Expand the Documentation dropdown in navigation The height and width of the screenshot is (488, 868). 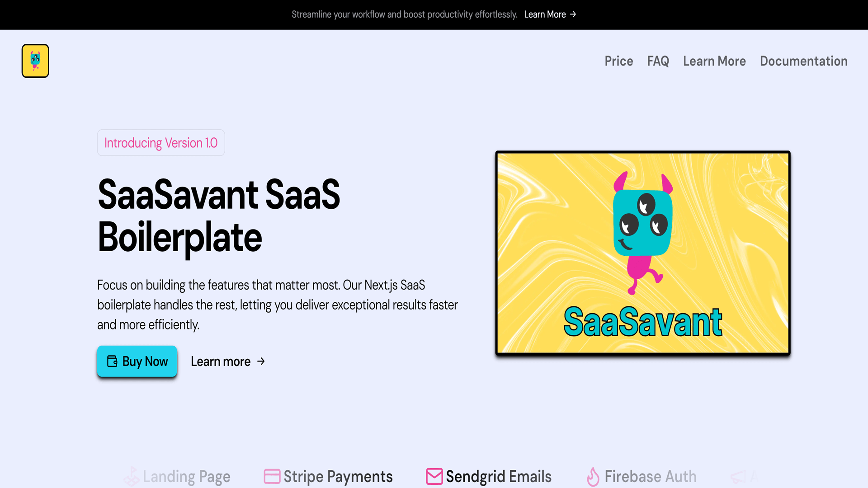click(804, 61)
